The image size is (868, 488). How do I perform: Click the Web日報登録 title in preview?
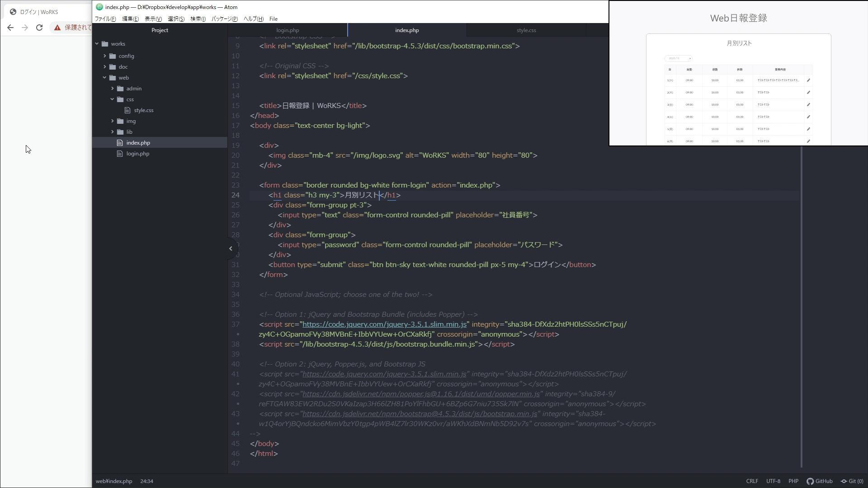point(739,18)
